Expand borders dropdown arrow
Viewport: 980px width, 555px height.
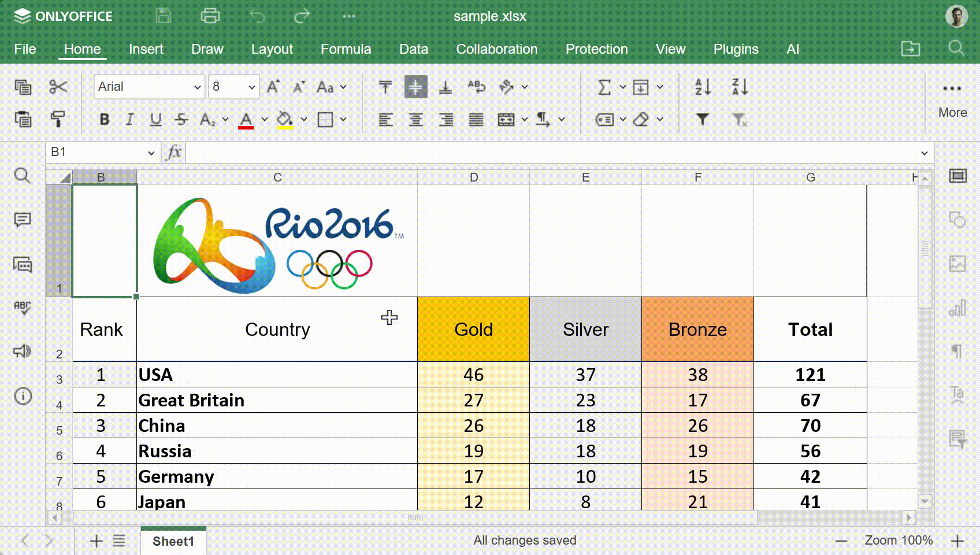[x=343, y=120]
